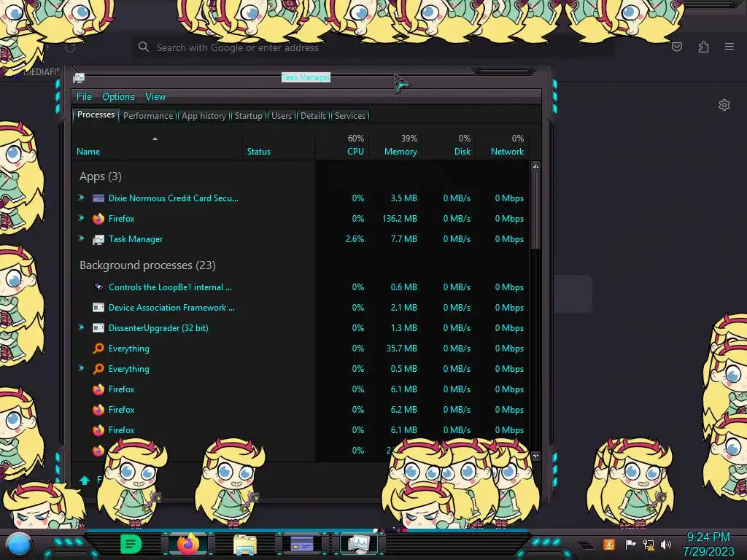Open Pocket in the Firefox toolbar

pos(676,47)
